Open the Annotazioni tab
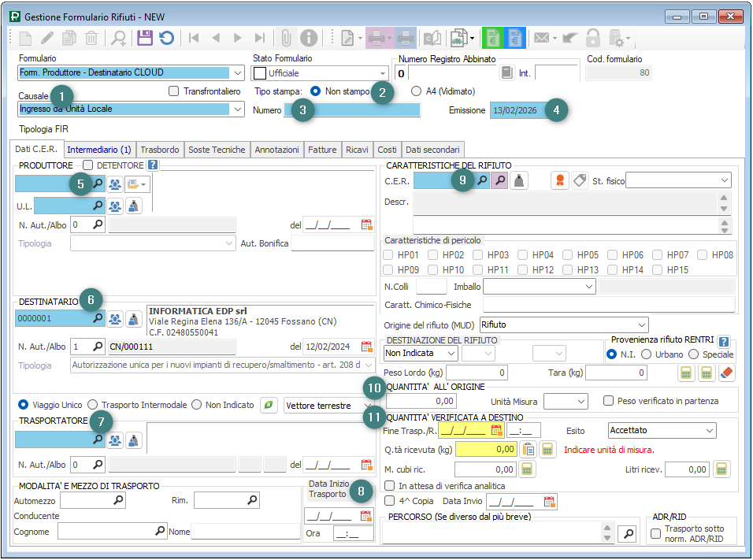 (x=276, y=149)
